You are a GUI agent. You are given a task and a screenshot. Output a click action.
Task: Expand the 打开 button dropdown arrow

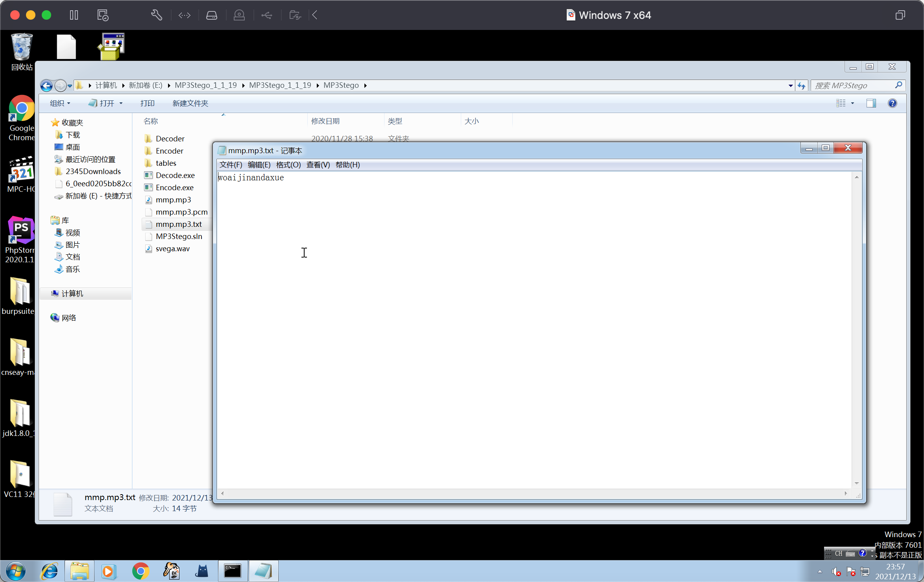[x=121, y=103]
